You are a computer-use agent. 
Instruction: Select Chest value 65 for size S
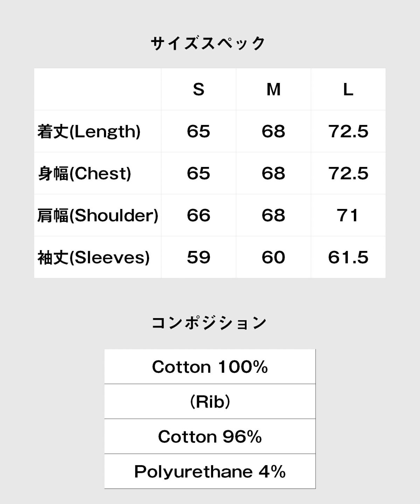tap(198, 174)
